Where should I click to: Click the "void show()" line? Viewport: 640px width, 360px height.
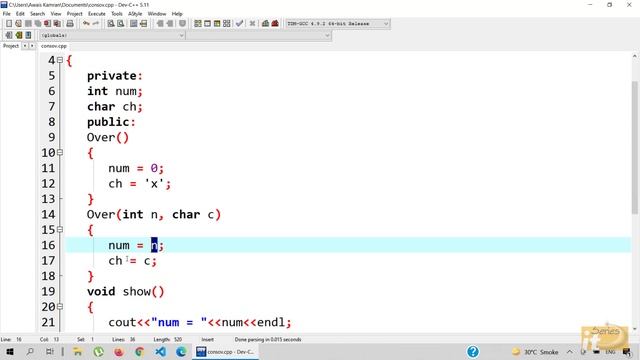click(x=125, y=291)
